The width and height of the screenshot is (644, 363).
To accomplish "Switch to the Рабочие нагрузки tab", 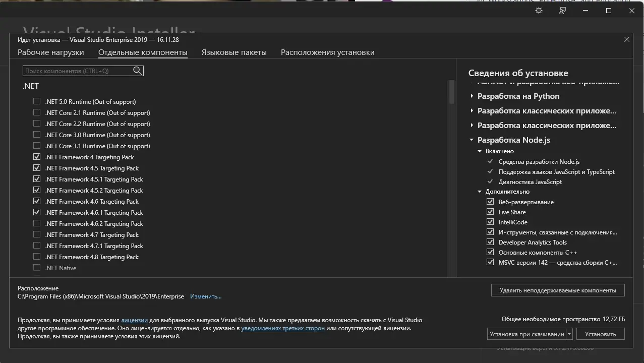I will tap(51, 52).
